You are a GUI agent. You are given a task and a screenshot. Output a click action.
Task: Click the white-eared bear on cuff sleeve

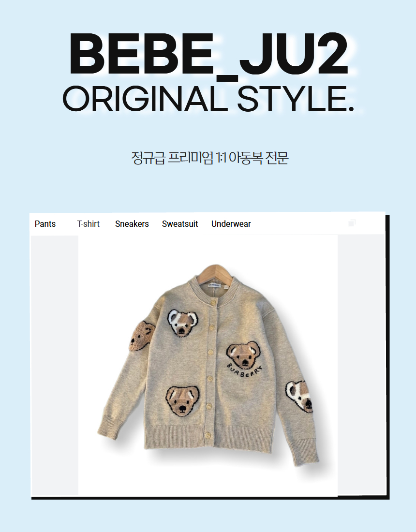click(299, 396)
